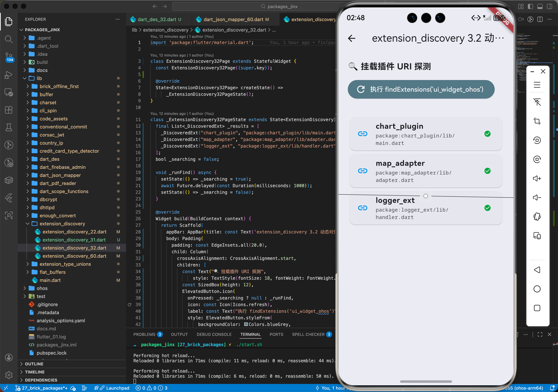The height and width of the screenshot is (392, 558).
Task: Click the 27_brick_packages branch in status bar
Action: click(x=41, y=388)
